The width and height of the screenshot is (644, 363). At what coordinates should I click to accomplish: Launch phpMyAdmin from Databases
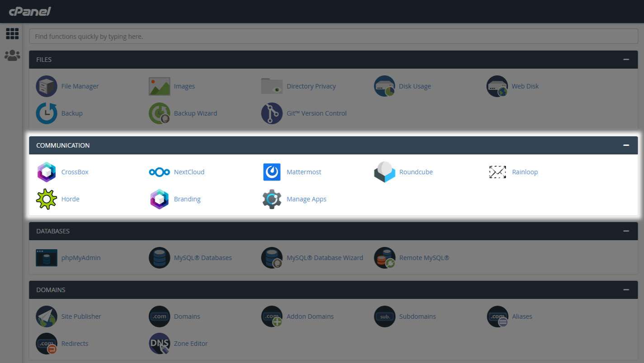click(x=47, y=258)
